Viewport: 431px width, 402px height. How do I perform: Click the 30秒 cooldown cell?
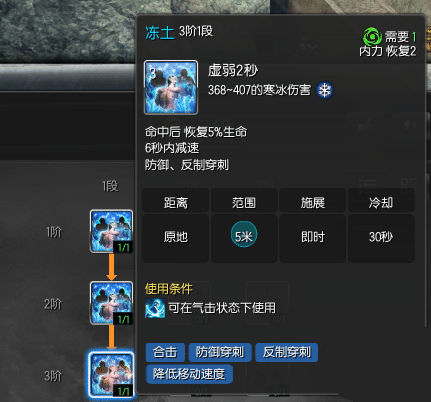[381, 238]
